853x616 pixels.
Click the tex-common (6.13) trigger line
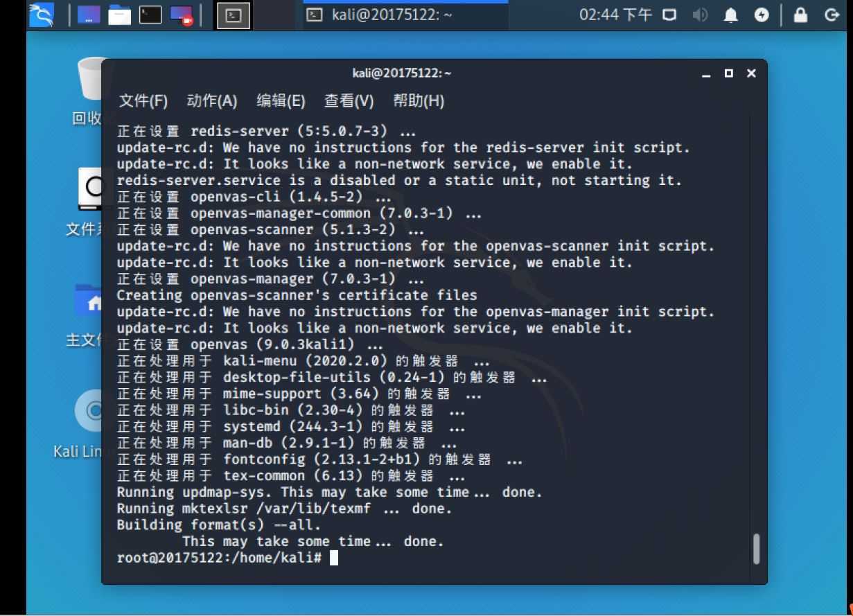291,476
